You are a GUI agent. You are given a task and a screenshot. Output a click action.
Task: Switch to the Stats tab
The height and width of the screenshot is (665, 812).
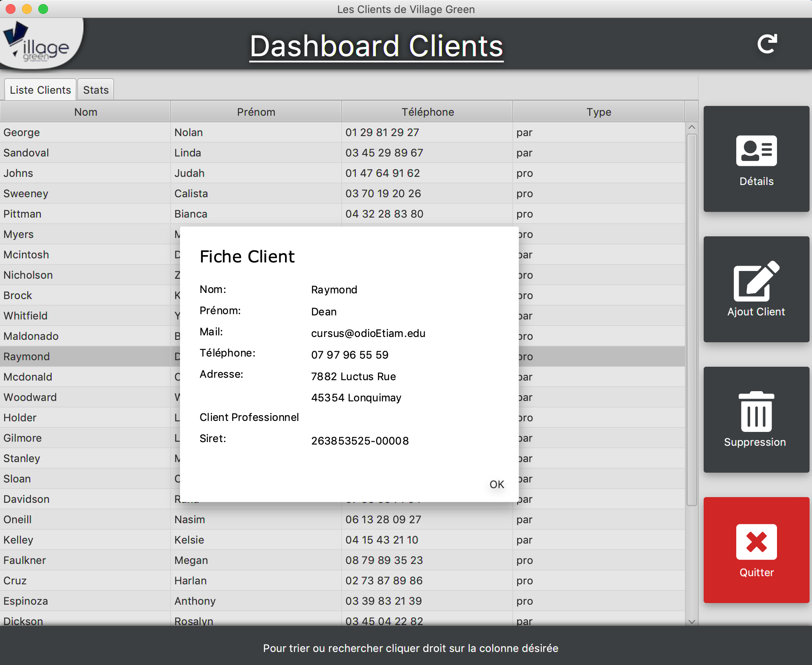(x=96, y=90)
